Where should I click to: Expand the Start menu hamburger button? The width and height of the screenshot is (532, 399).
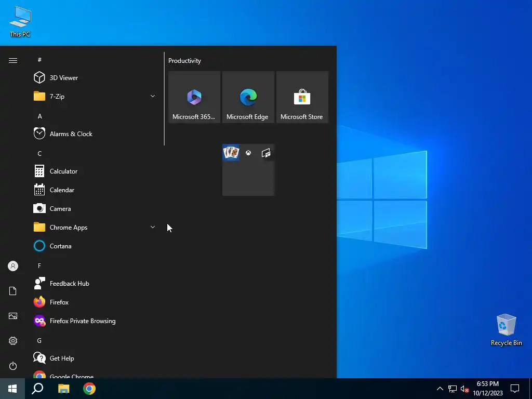click(x=13, y=60)
